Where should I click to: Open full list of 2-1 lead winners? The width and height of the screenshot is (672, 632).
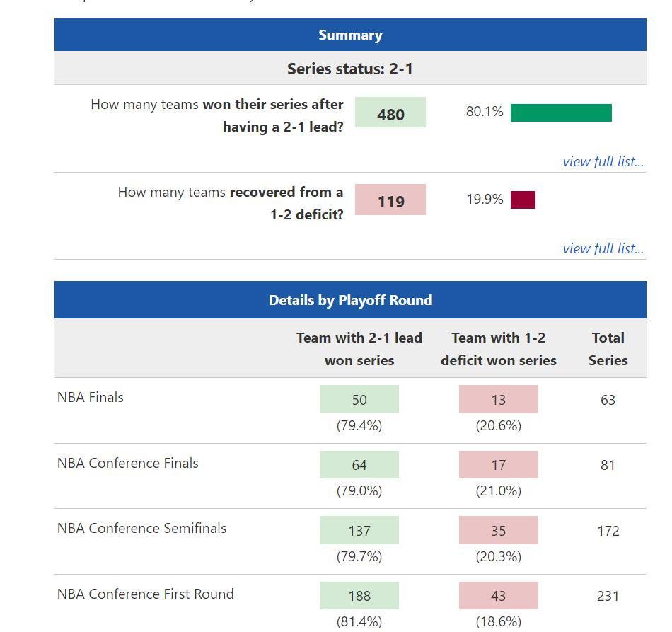coord(603,161)
